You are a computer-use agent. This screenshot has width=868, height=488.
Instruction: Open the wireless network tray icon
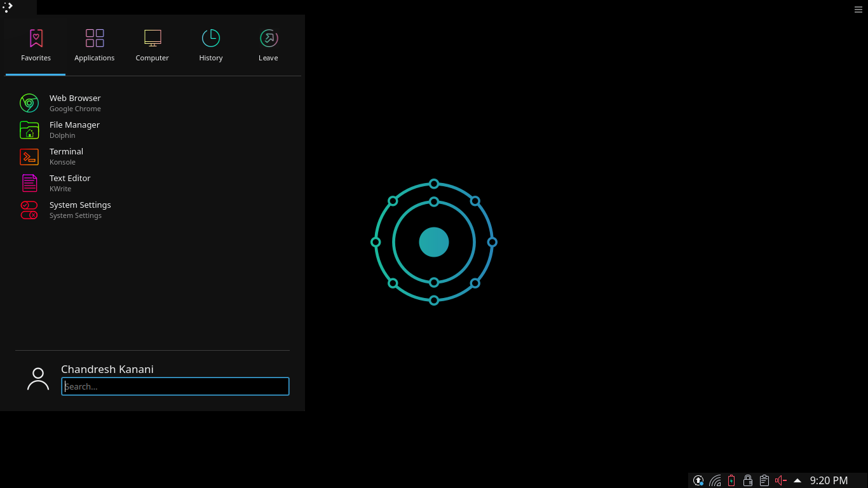click(x=715, y=480)
